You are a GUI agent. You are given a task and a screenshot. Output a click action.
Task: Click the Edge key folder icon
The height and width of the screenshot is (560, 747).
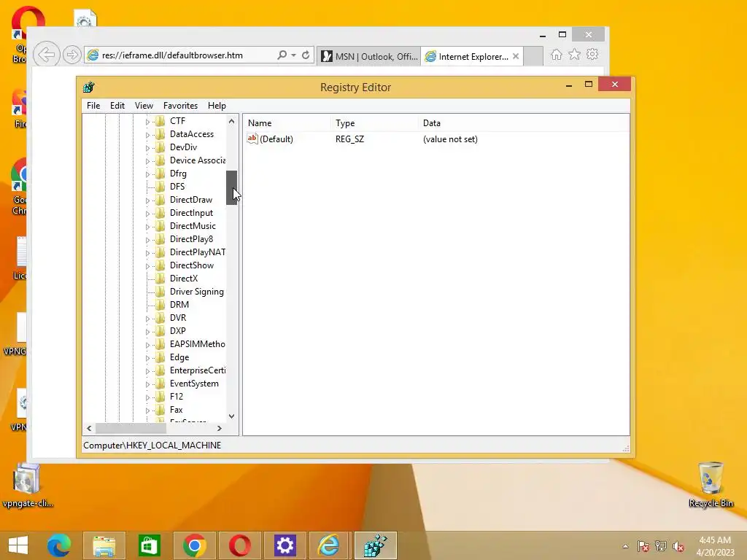pos(160,357)
